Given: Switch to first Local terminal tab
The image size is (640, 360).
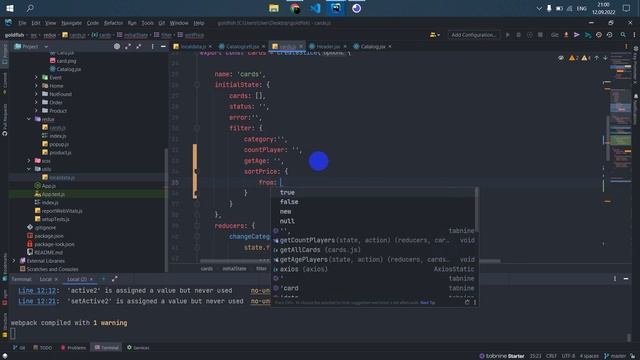Looking at the screenshot, I should pos(46,279).
